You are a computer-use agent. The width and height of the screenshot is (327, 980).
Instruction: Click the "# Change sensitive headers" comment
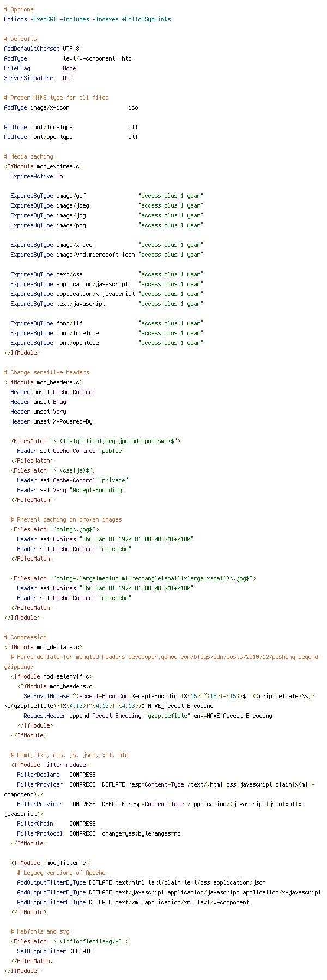pyautogui.click(x=46, y=372)
